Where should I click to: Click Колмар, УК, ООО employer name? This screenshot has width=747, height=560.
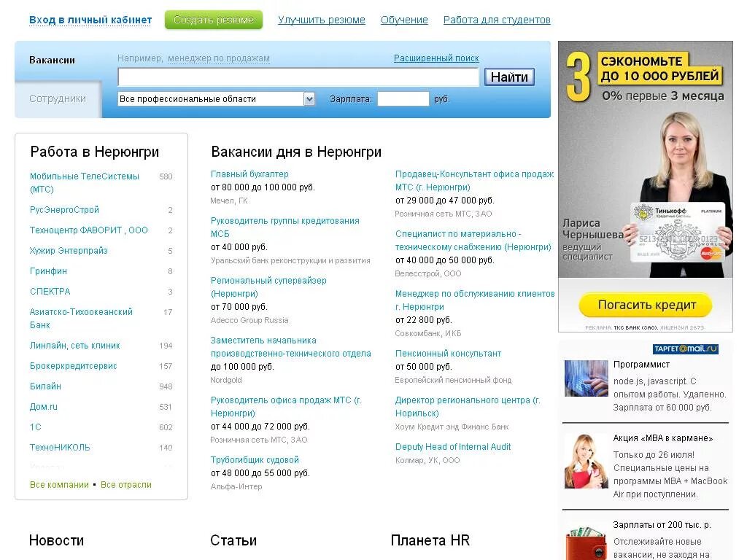[427, 461]
